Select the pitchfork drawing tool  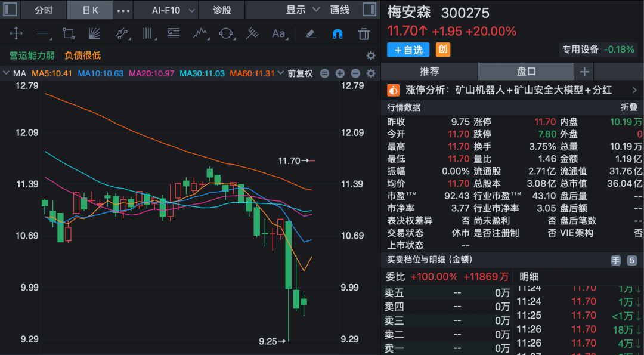pos(252,33)
